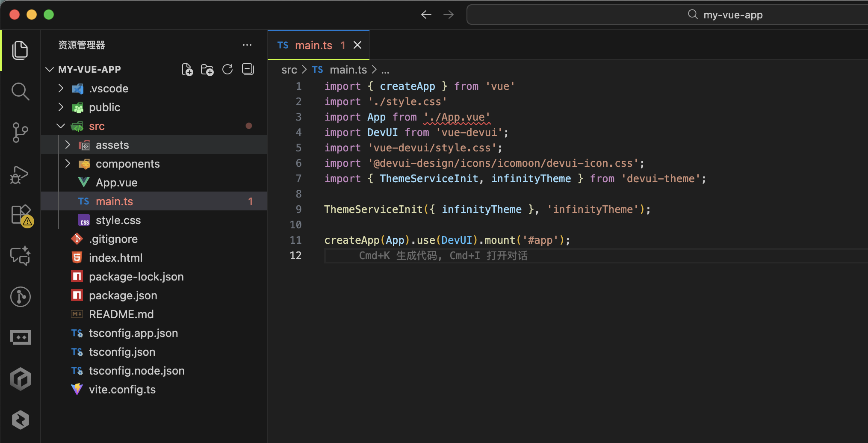Go forward in navigation history
Screen dimensions: 868x443
click(449, 15)
